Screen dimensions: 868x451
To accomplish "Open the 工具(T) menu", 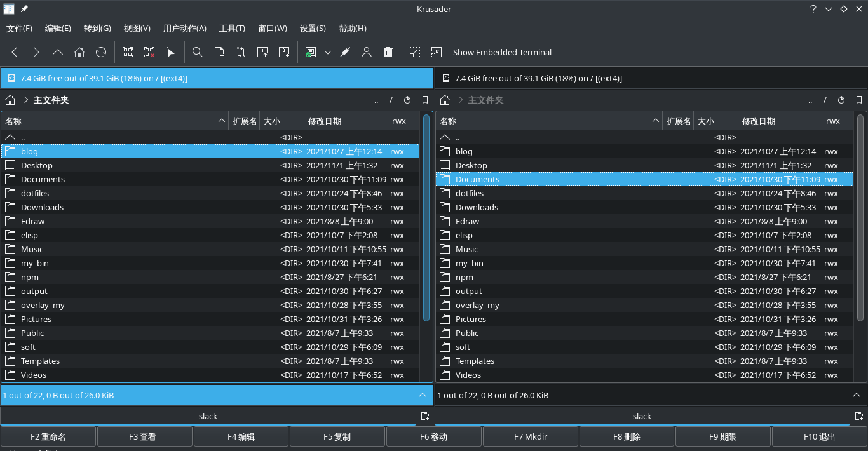I will coord(232,29).
